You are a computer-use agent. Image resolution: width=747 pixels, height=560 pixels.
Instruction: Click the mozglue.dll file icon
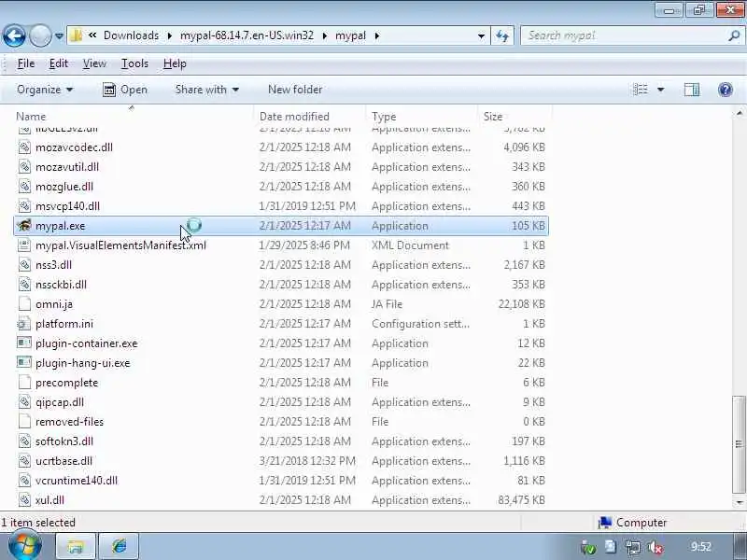point(24,186)
